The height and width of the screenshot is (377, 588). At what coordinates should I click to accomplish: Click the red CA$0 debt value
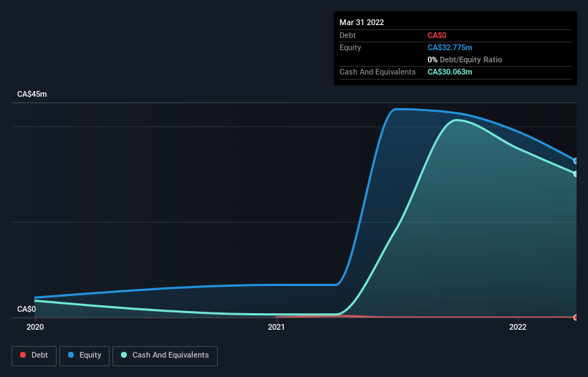(x=437, y=35)
